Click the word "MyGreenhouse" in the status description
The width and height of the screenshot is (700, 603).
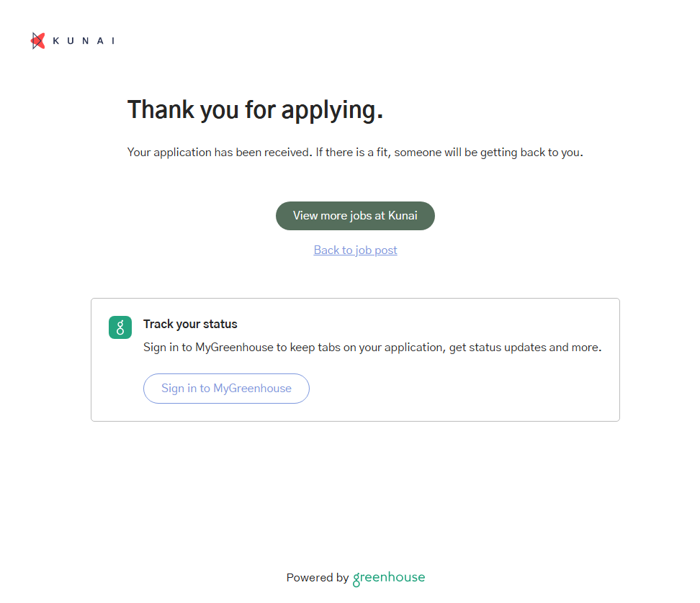234,348
